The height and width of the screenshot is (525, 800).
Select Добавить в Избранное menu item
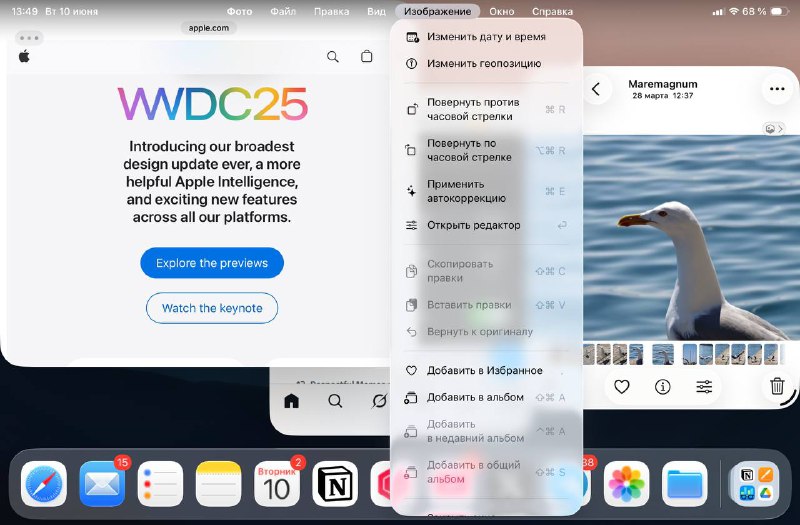486,370
